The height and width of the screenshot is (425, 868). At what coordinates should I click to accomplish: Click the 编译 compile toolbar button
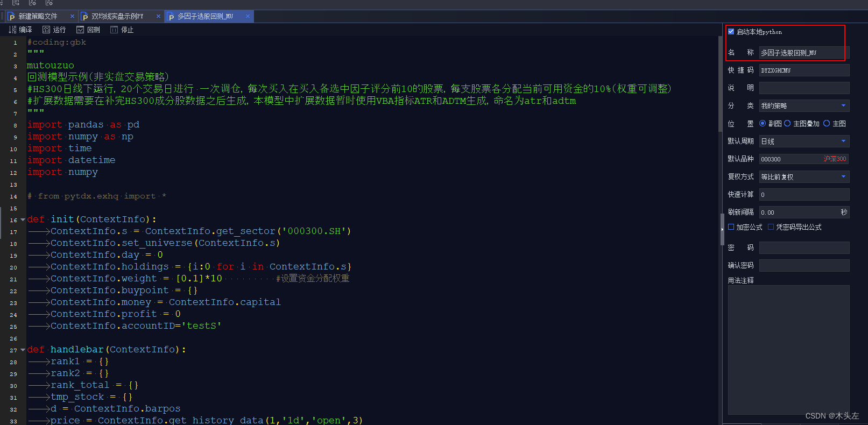click(x=20, y=30)
